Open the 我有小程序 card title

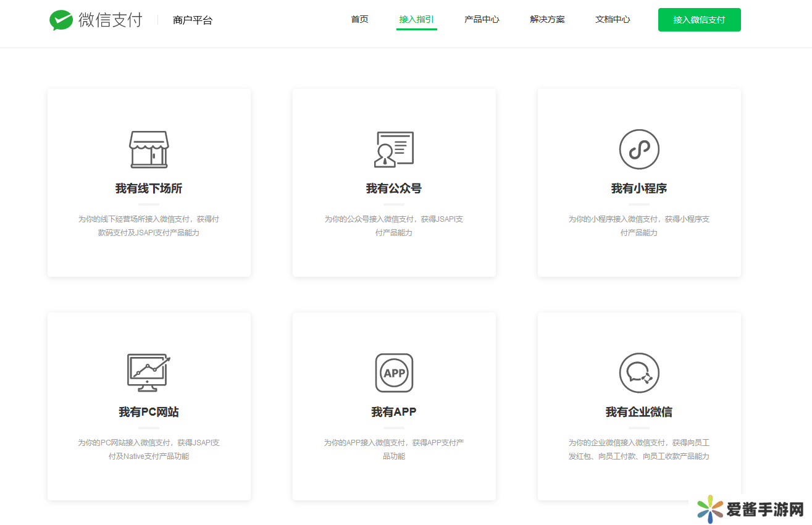(x=639, y=189)
